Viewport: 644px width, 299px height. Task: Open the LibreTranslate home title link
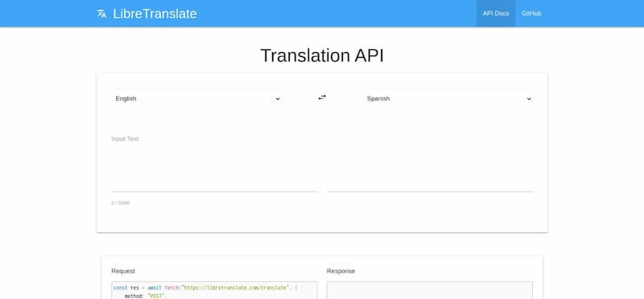click(155, 14)
